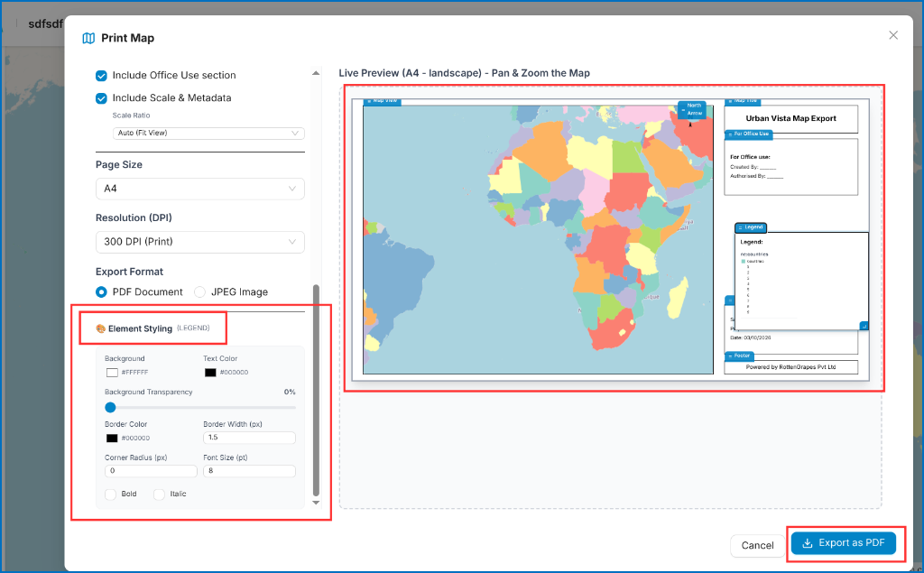924x573 pixels.
Task: Enable Italic text styling
Action: (x=159, y=494)
